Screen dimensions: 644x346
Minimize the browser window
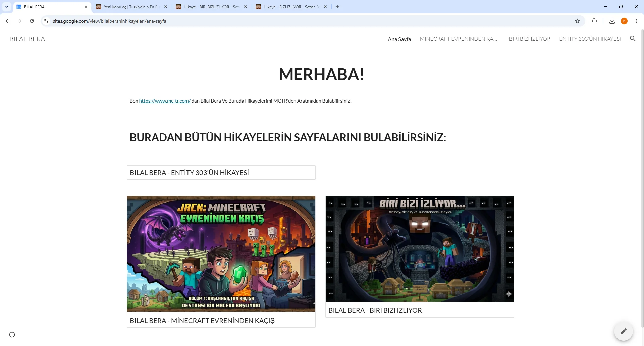pyautogui.click(x=605, y=7)
